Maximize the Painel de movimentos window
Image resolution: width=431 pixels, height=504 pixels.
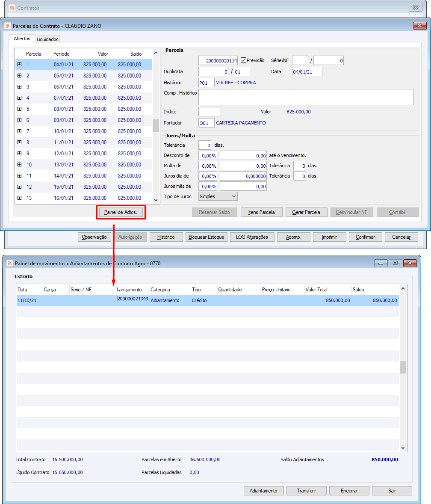[396, 263]
